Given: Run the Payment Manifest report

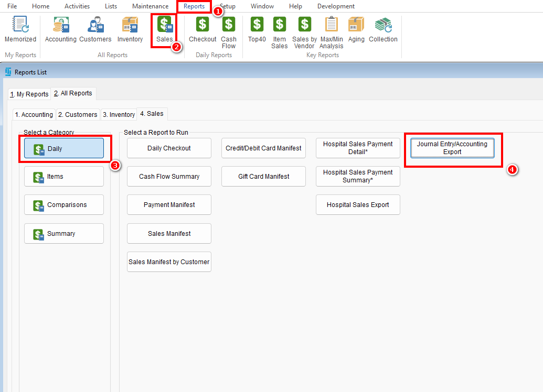Looking at the screenshot, I should point(169,205).
